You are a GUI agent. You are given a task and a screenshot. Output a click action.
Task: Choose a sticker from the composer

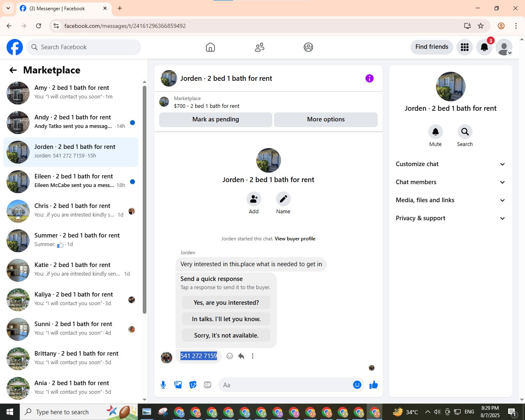coord(193,385)
